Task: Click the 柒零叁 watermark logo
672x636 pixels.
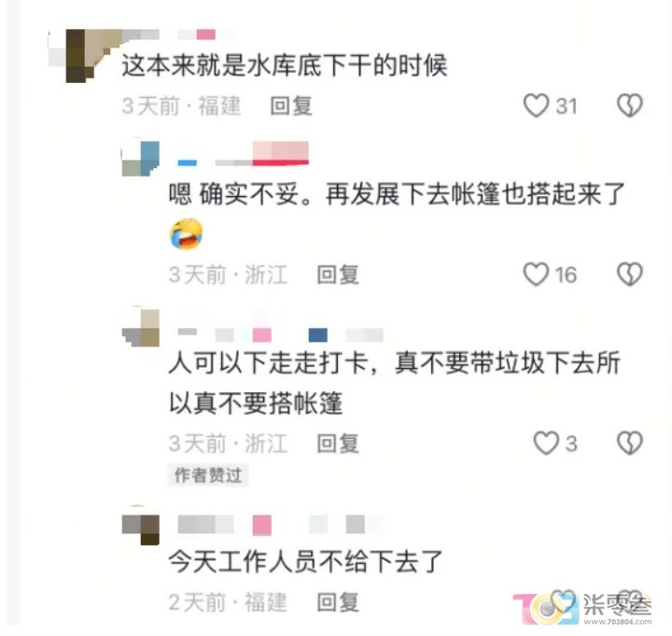Action: coord(582,607)
